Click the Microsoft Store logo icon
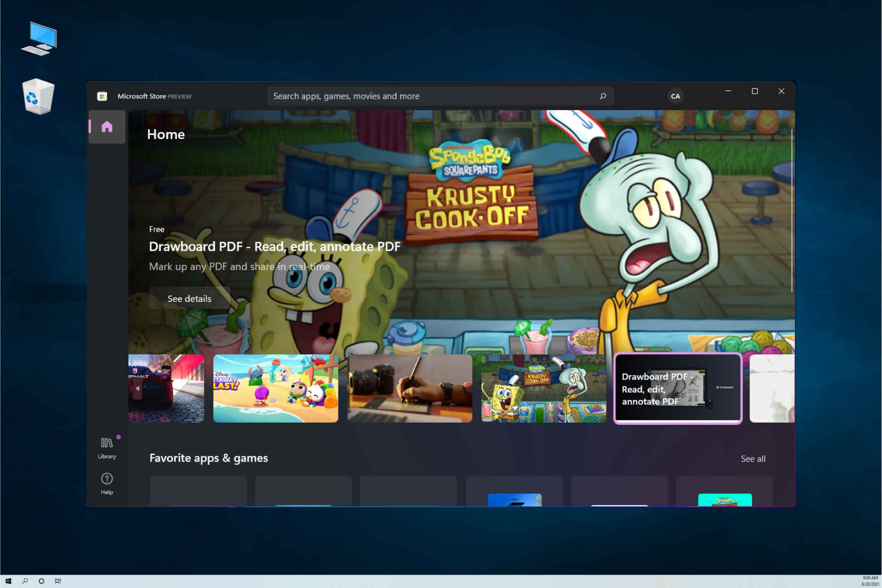The height and width of the screenshot is (588, 882). tap(102, 96)
